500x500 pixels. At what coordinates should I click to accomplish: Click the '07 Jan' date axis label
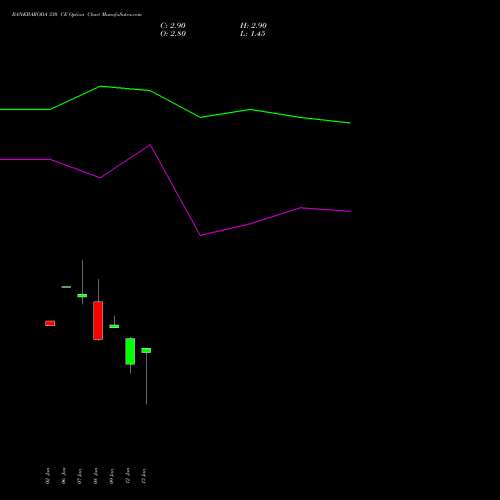pos(79,476)
